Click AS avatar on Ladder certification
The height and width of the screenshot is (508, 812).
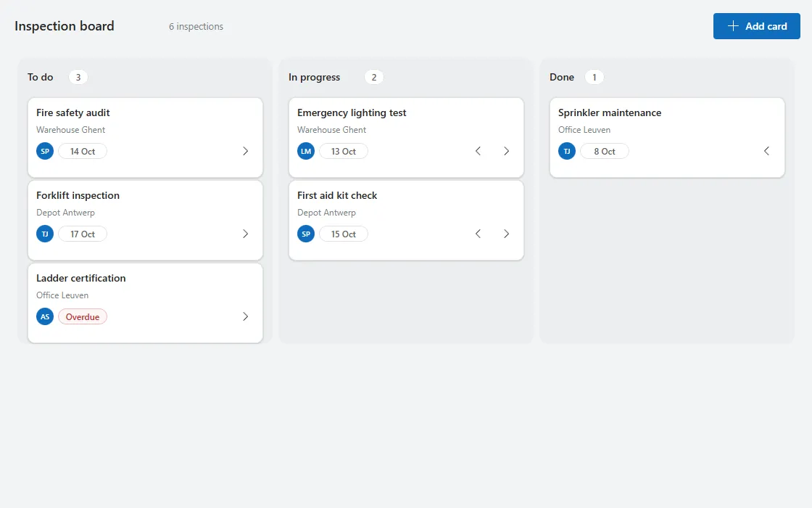(x=45, y=316)
